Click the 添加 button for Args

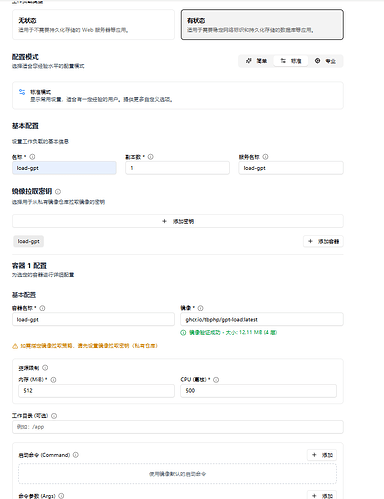tap(322, 495)
